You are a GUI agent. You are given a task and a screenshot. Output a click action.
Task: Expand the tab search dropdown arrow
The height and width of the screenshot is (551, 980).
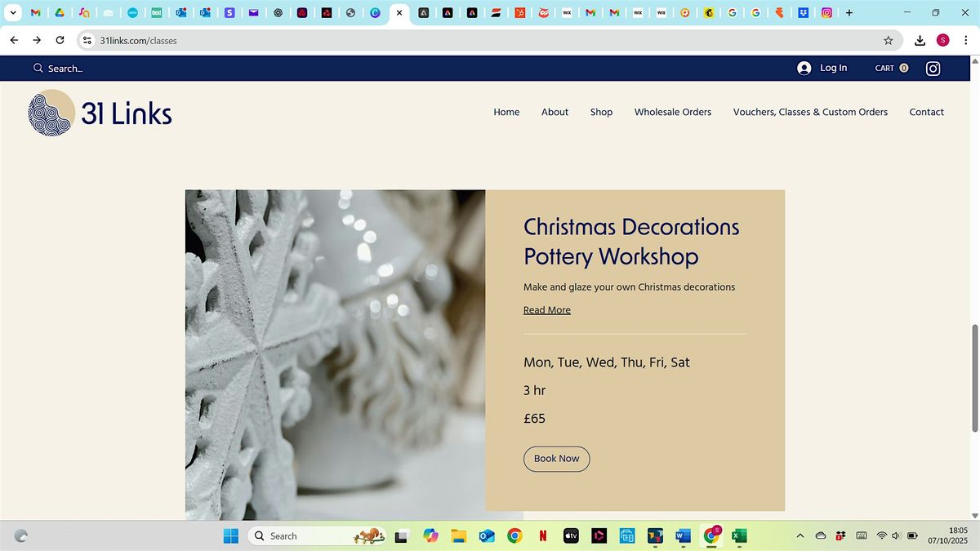pyautogui.click(x=13, y=12)
